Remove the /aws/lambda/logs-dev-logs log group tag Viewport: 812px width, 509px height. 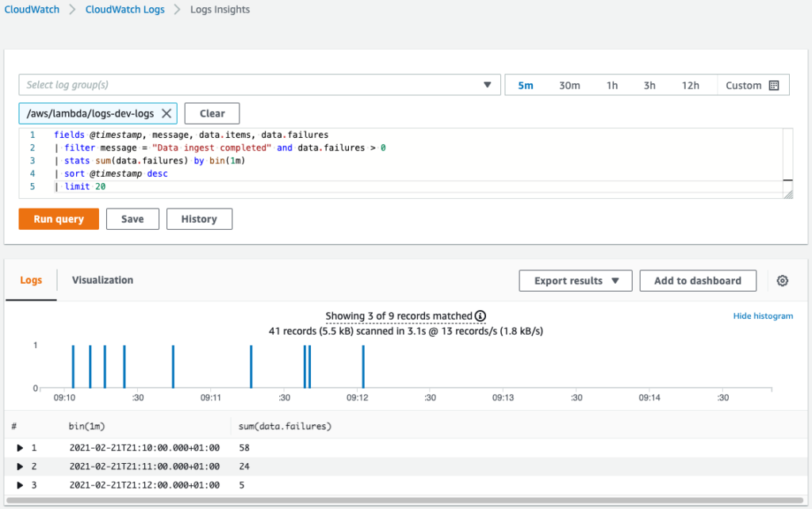(167, 113)
